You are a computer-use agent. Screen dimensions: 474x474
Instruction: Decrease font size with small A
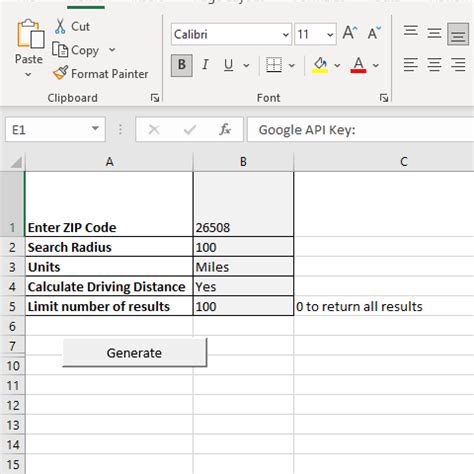[374, 33]
